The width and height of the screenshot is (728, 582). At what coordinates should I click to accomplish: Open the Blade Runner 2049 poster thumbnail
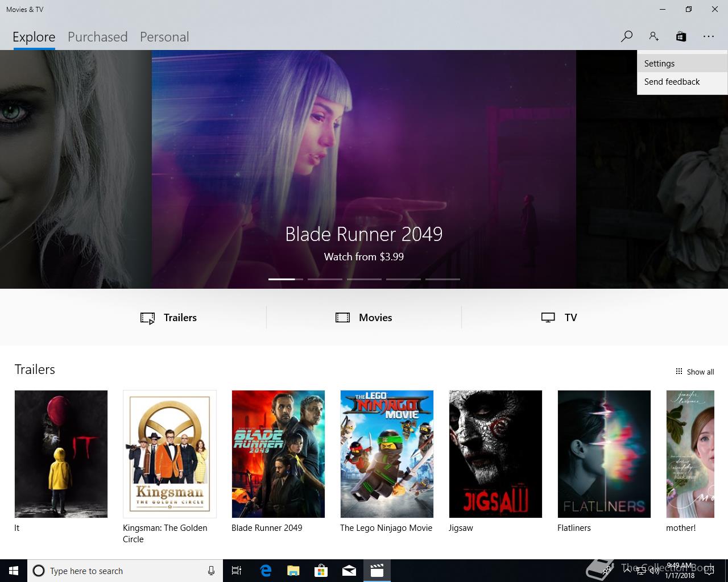[x=278, y=454]
